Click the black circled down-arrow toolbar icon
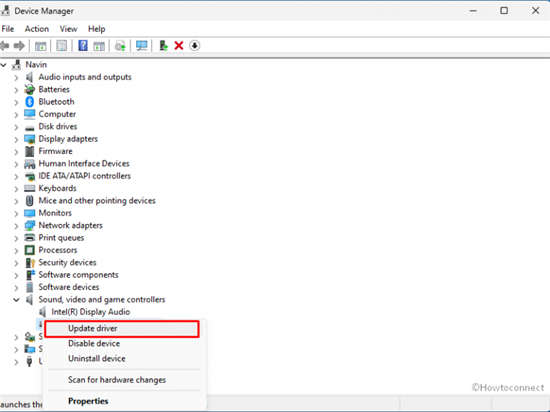The width and height of the screenshot is (550, 412). (x=195, y=46)
